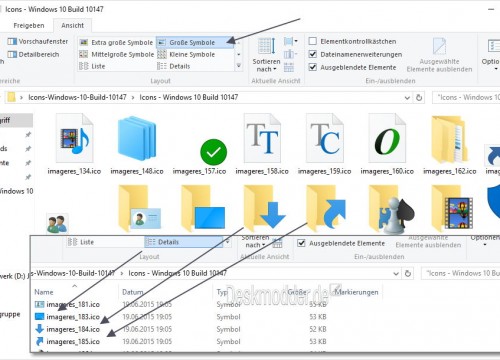500x360 pixels.
Task: Click the Vorschaufenster pane icon
Action: [x=12, y=42]
